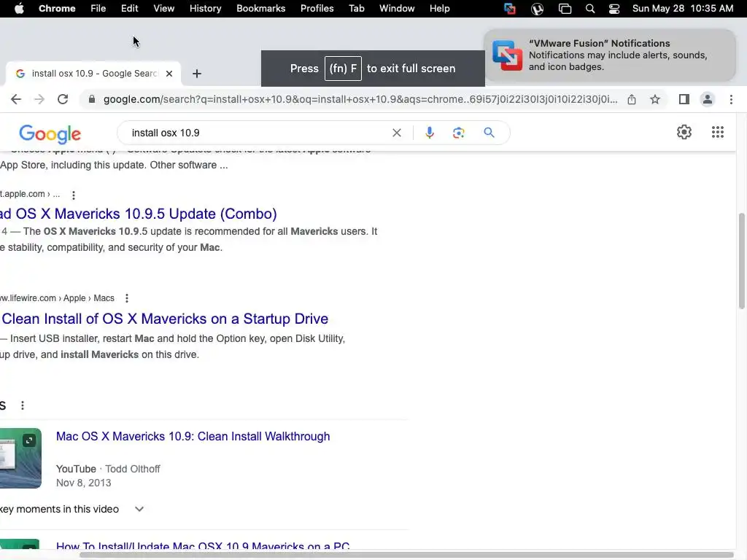The image size is (747, 560).
Task: Open the Profiles menu
Action: (317, 9)
